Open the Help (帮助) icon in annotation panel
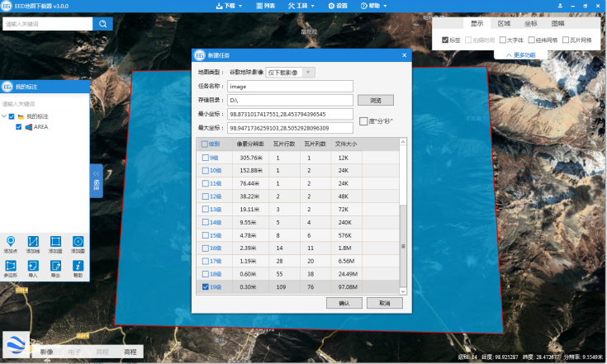This screenshot has width=607, height=364. click(78, 267)
